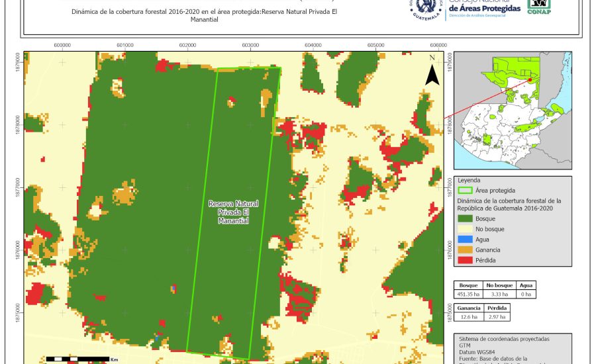This screenshot has width=596, height=364.
Task: Click the 2.97 ha Pérdida table cell
Action: pos(498,318)
